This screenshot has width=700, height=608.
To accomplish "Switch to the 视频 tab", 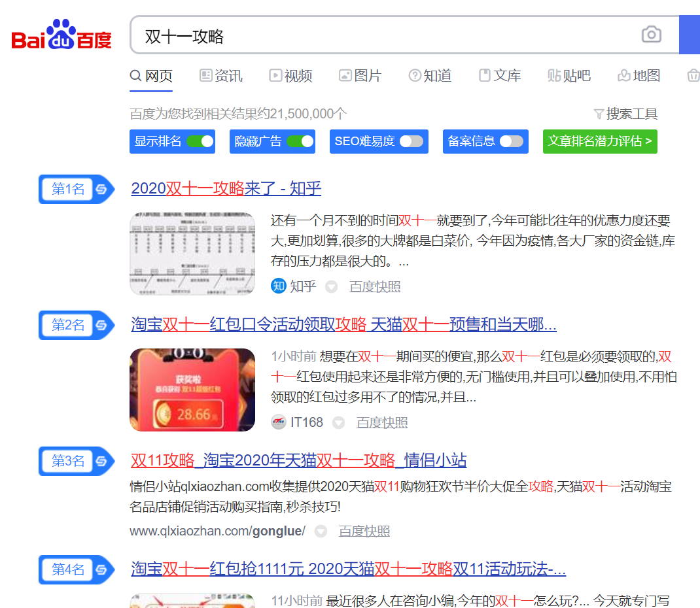I will pos(290,76).
